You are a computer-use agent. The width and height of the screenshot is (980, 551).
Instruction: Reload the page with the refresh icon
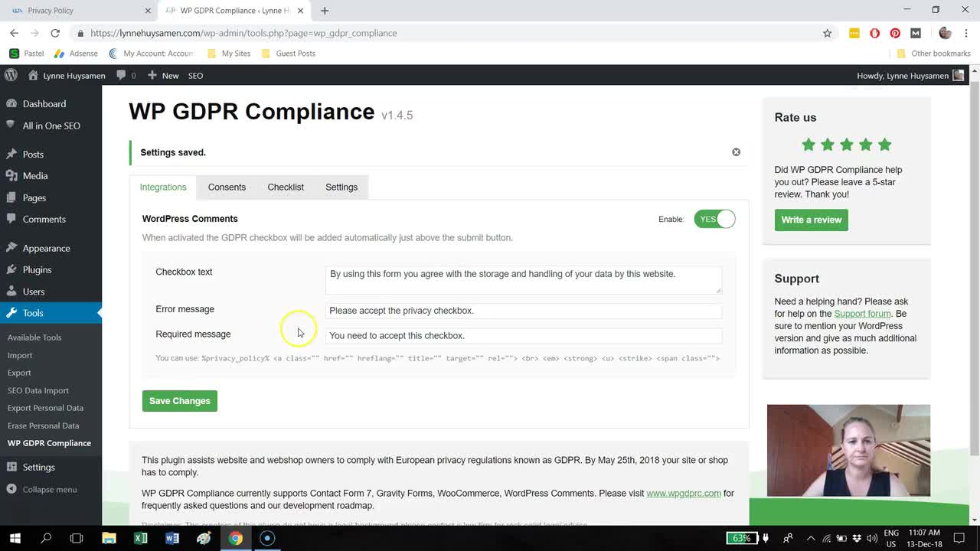pos(55,33)
